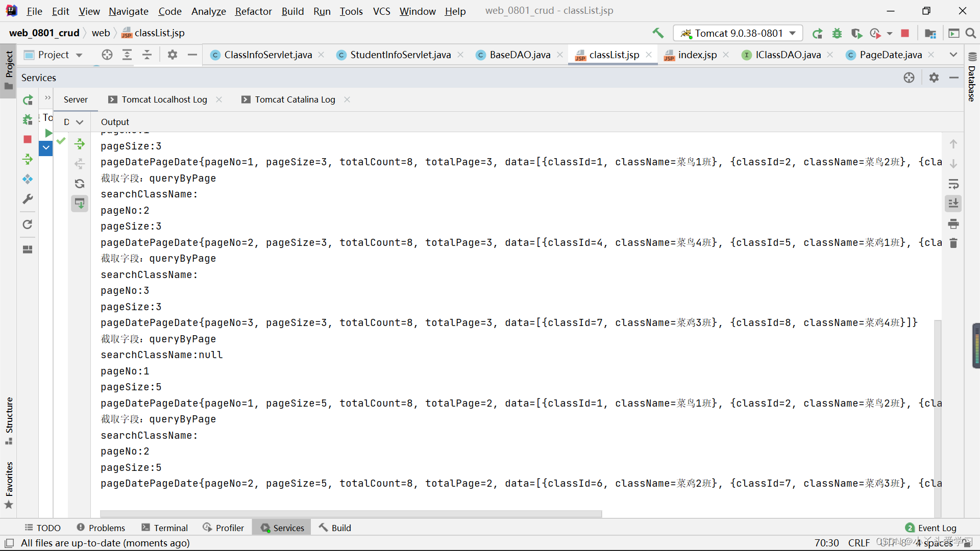Click the wrench icon in Services toolbar
Viewport: 980px width, 551px height.
pyautogui.click(x=28, y=199)
